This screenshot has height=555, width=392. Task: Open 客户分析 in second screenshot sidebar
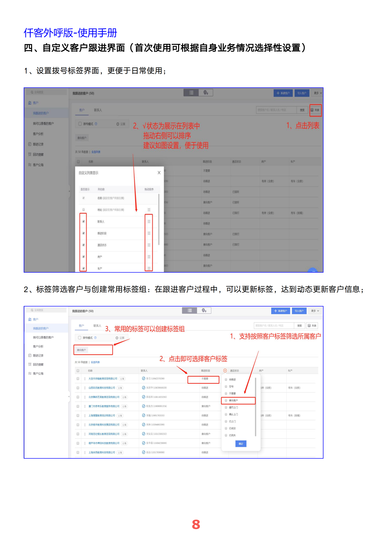point(38,346)
